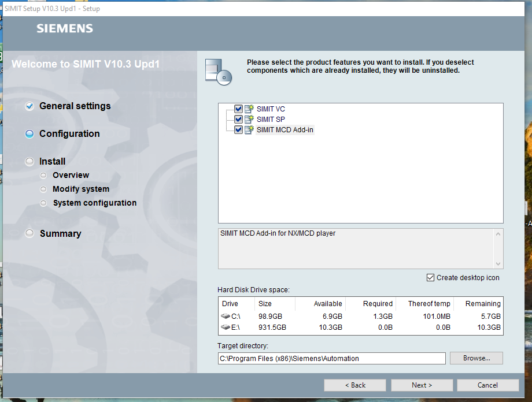Click the SIEMENS logo
Image resolution: width=532 pixels, height=402 pixels.
click(64, 28)
